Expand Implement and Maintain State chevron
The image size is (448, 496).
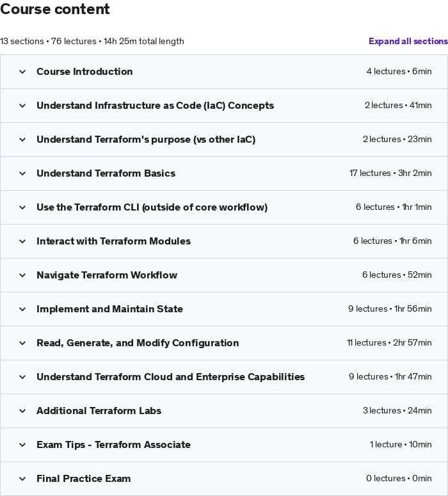pos(22,309)
